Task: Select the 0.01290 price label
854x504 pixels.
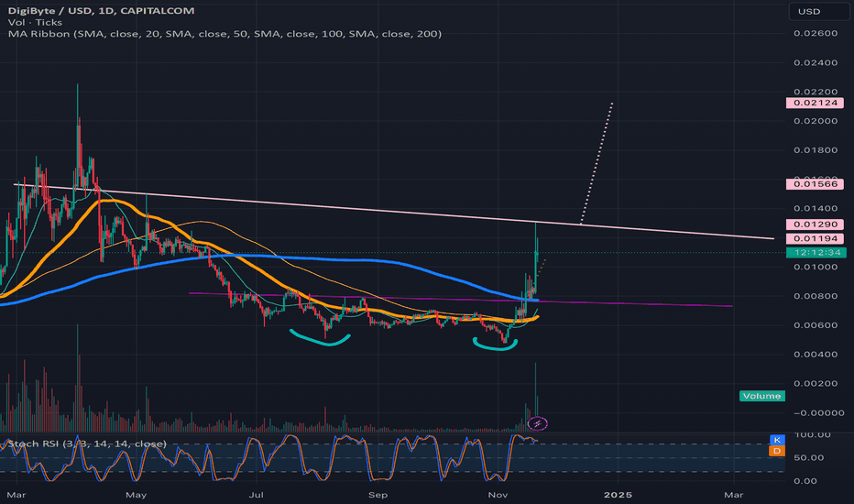Action: pyautogui.click(x=815, y=225)
